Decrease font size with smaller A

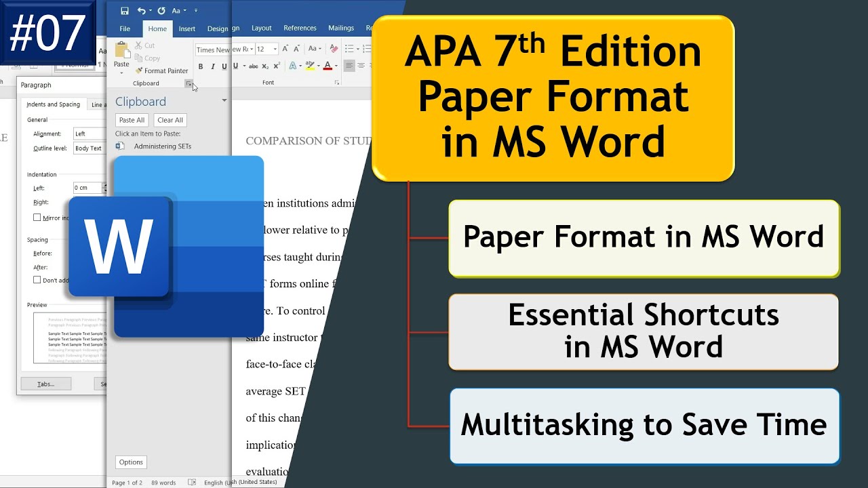296,49
